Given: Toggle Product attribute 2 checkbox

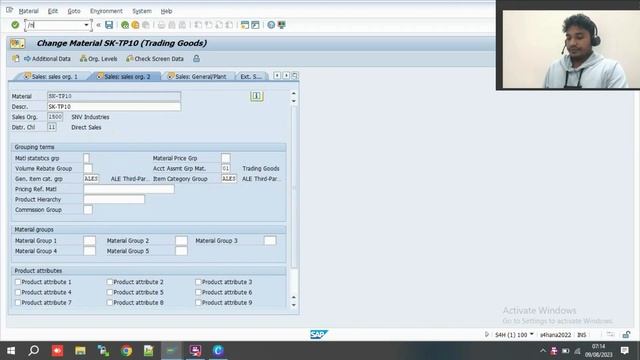Looking at the screenshot, I should pos(109,282).
